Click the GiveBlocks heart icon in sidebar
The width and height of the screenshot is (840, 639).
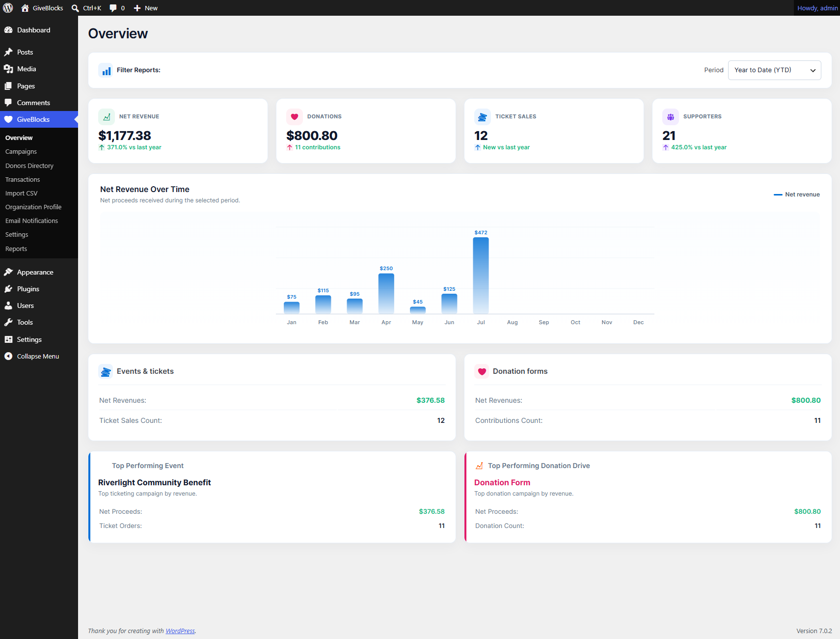coord(8,119)
